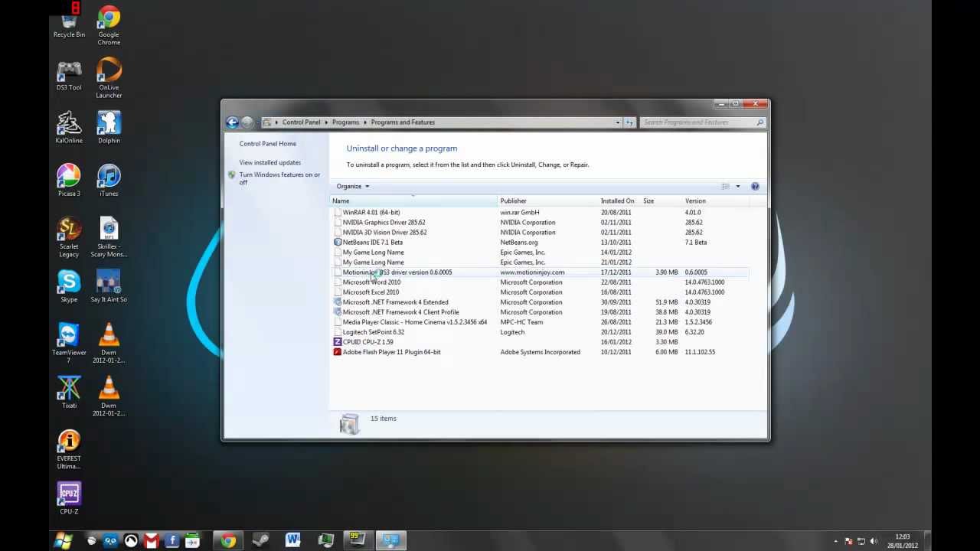Viewport: 980px width, 551px height.
Task: Sort by the Size column header
Action: [x=661, y=201]
